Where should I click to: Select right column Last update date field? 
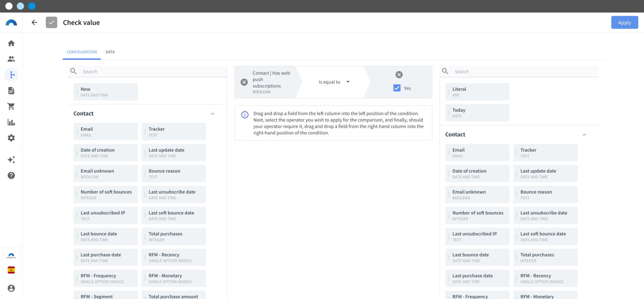pos(545,174)
